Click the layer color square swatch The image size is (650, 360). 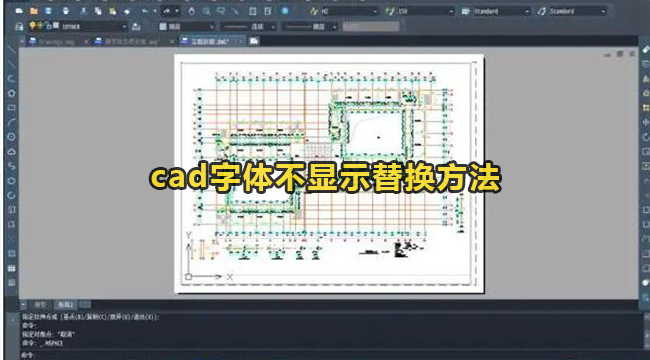[56, 26]
